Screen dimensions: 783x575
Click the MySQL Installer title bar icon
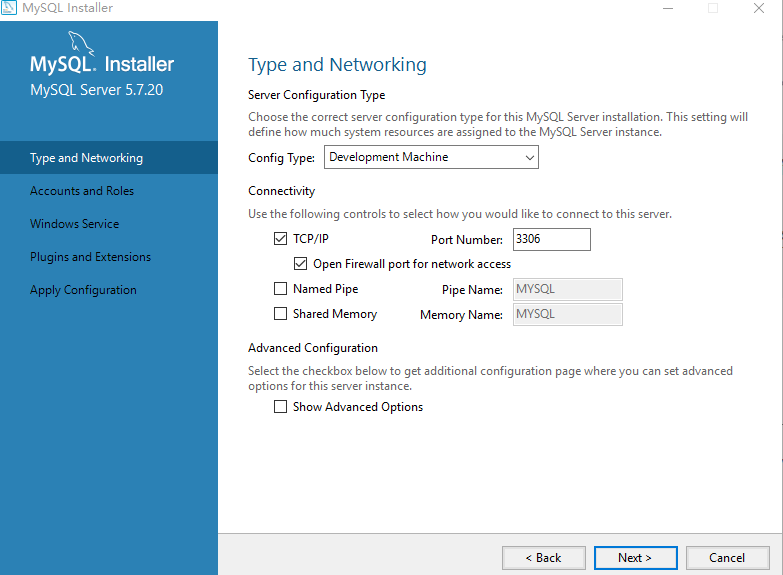click(x=8, y=7)
